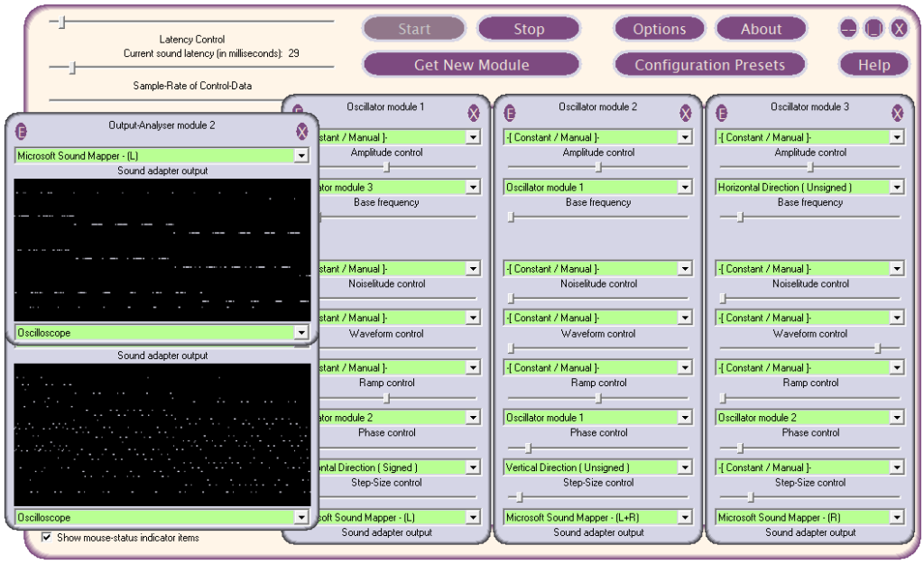Click Oscillator module 3 Amplitude control slider handle
The height and width of the screenshot is (564, 924).
(x=810, y=167)
